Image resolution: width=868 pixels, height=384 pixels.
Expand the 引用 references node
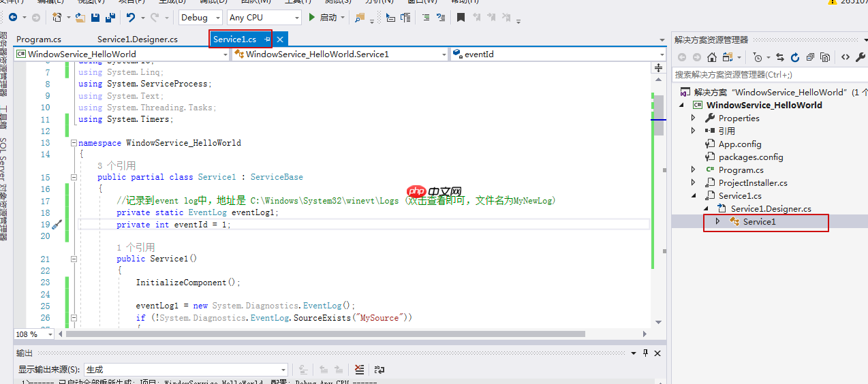[x=694, y=131]
